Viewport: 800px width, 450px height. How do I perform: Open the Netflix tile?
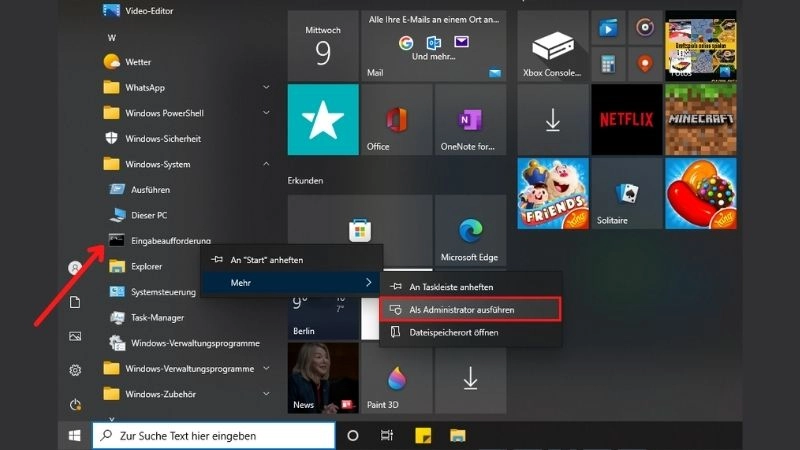click(x=627, y=119)
